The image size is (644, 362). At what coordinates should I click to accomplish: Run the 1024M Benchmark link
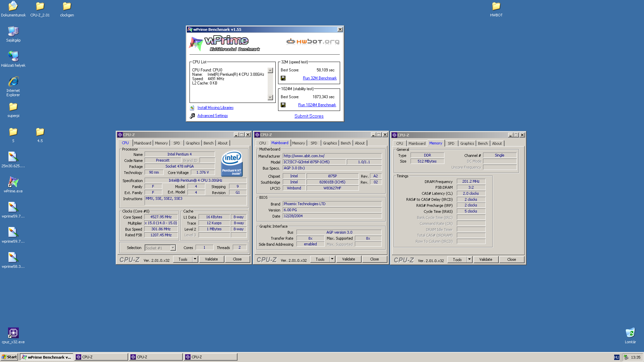(317, 105)
